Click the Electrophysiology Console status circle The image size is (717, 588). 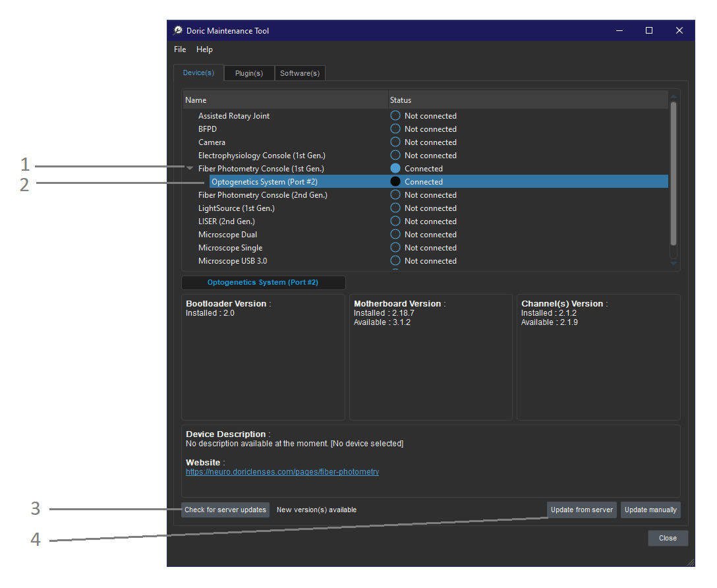click(x=395, y=156)
